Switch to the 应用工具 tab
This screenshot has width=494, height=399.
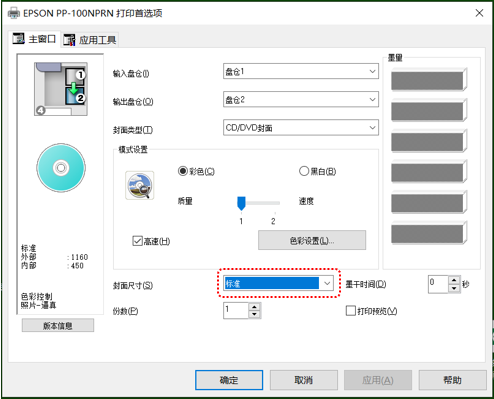pyautogui.click(x=90, y=40)
